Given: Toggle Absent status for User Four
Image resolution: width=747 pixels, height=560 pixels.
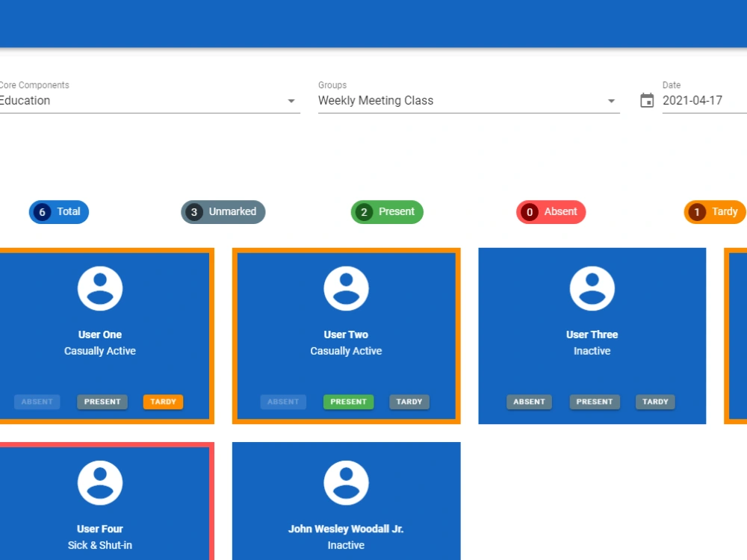Looking at the screenshot, I should pyautogui.click(x=37, y=559).
